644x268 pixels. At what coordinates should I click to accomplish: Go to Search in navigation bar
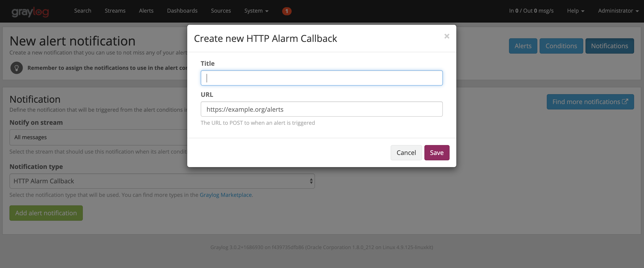(x=83, y=11)
